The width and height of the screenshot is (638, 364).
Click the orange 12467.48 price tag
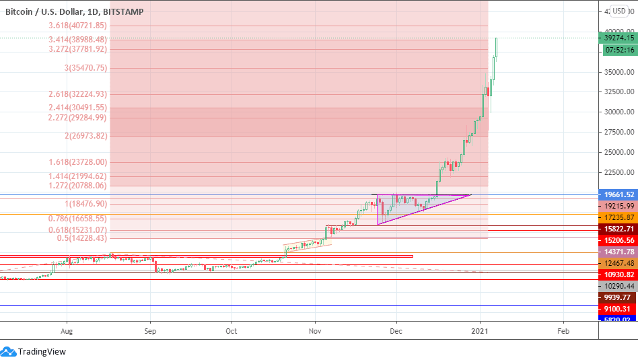pyautogui.click(x=618, y=263)
